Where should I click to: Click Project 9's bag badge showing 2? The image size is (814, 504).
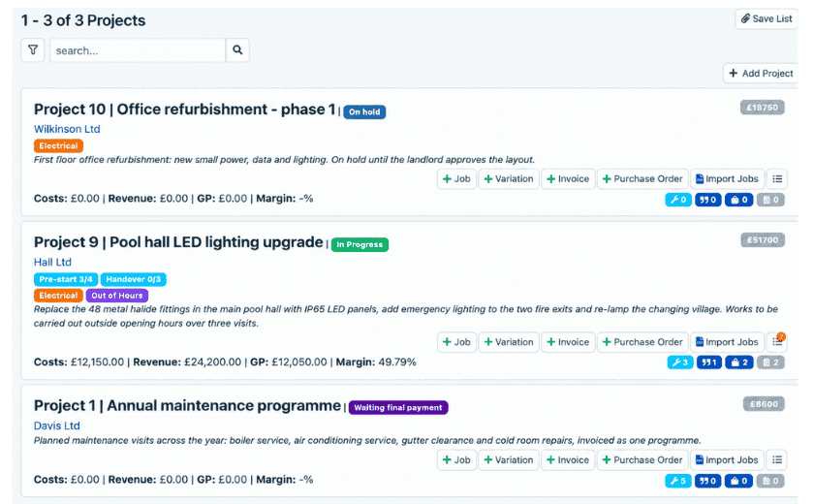(x=739, y=362)
